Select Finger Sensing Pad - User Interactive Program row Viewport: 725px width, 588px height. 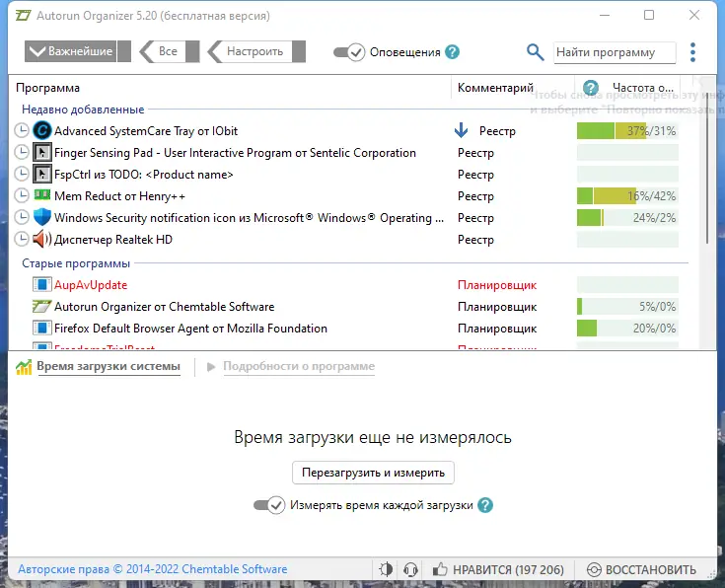(235, 153)
